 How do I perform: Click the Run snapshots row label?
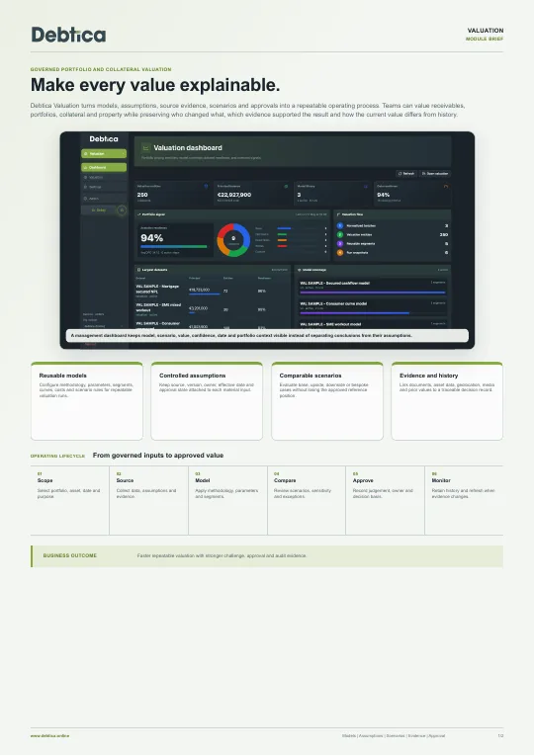coord(357,253)
